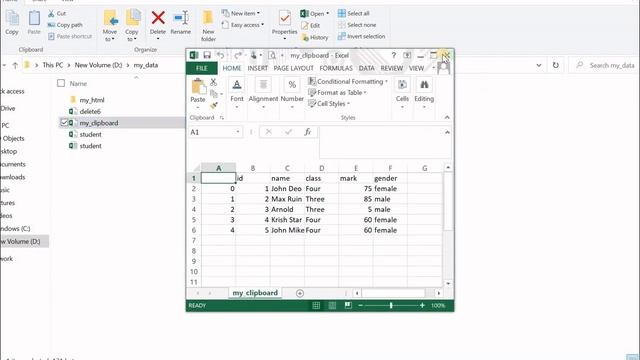This screenshot has width=640, height=360.
Task: Click Select none in Explorer ribbon
Action: point(357,25)
